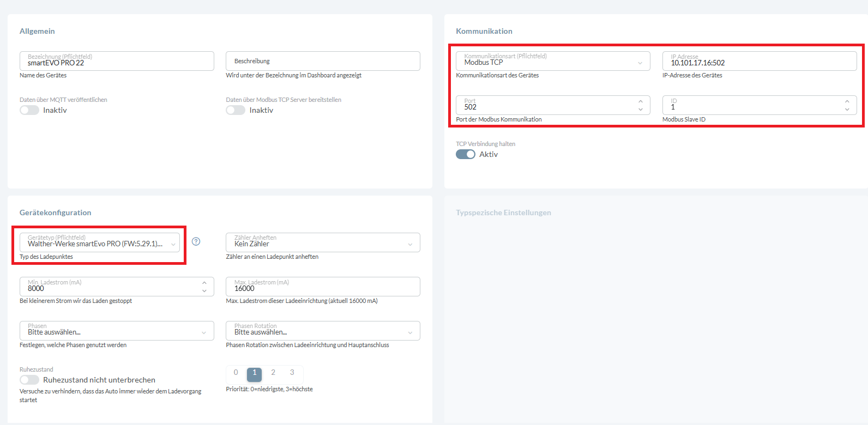This screenshot has height=425, width=868.
Task: Open the Phasen dropdown
Action: pyautogui.click(x=117, y=331)
